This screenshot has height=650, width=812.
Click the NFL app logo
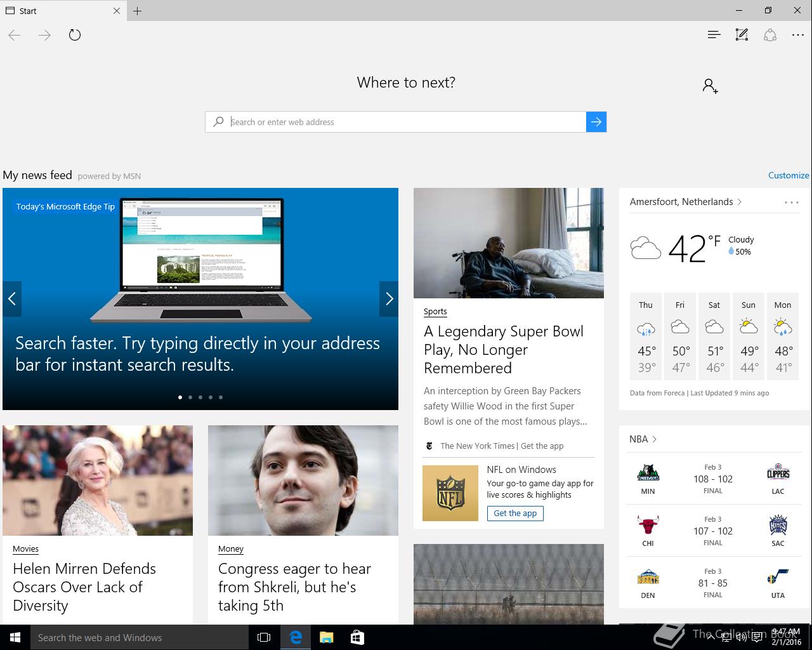(450, 493)
